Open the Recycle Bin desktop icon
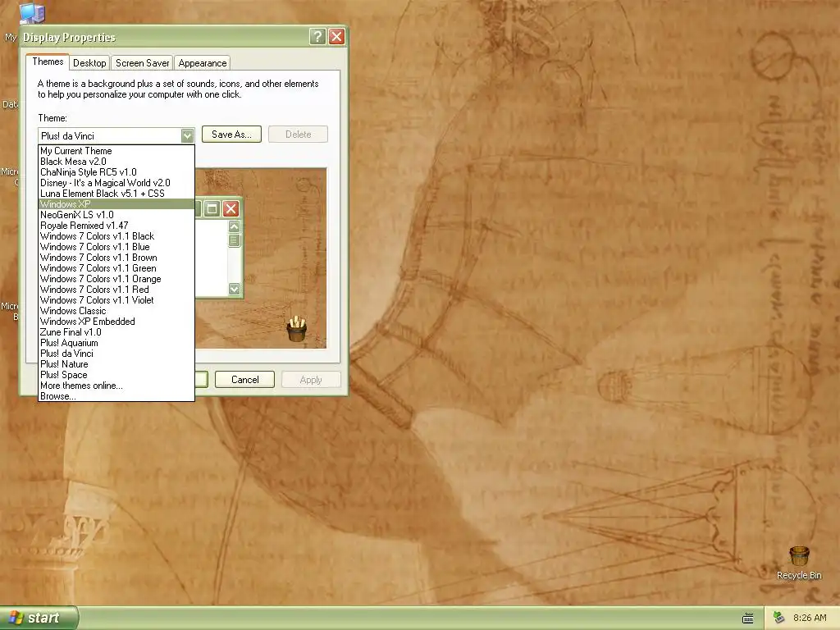This screenshot has width=840, height=630. coord(799,563)
